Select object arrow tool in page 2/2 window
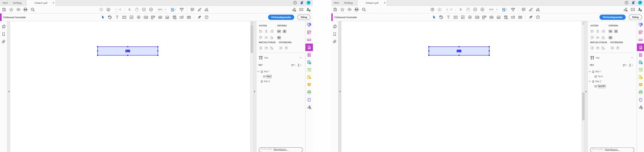This screenshot has height=152, width=644. click(434, 17)
